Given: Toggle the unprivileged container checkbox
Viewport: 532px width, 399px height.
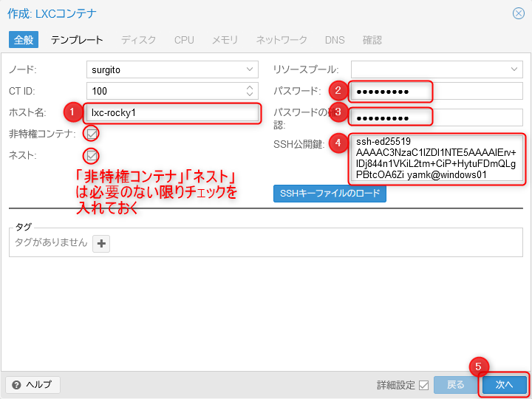Looking at the screenshot, I should (x=92, y=134).
